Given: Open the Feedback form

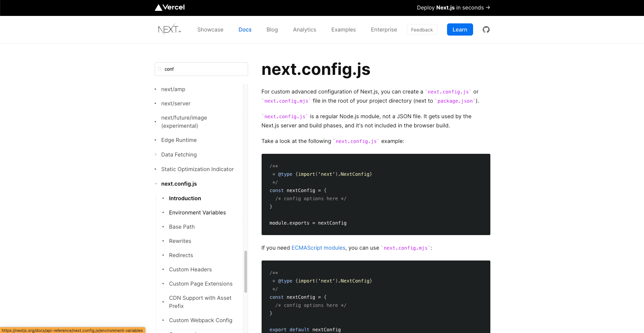Looking at the screenshot, I should pyautogui.click(x=422, y=29).
